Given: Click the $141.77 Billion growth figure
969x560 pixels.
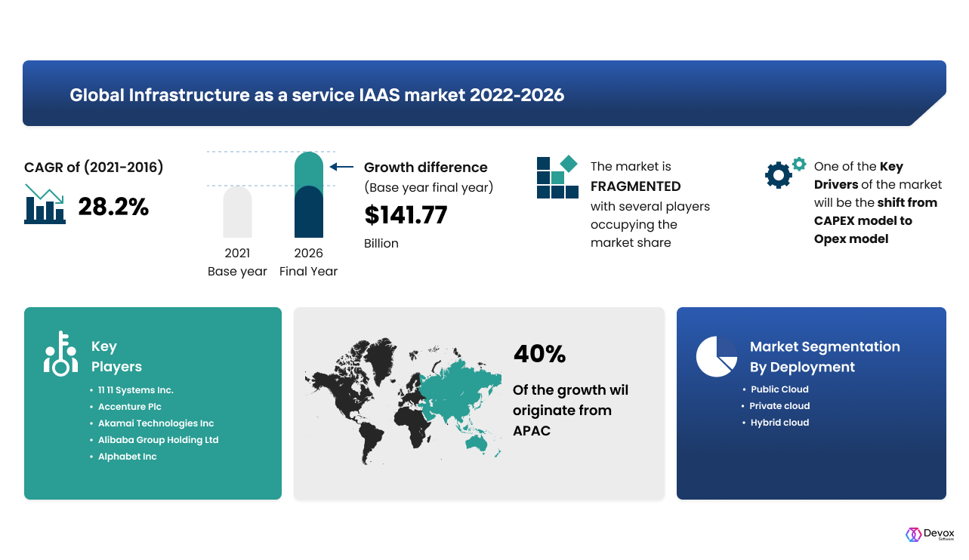Looking at the screenshot, I should (406, 215).
